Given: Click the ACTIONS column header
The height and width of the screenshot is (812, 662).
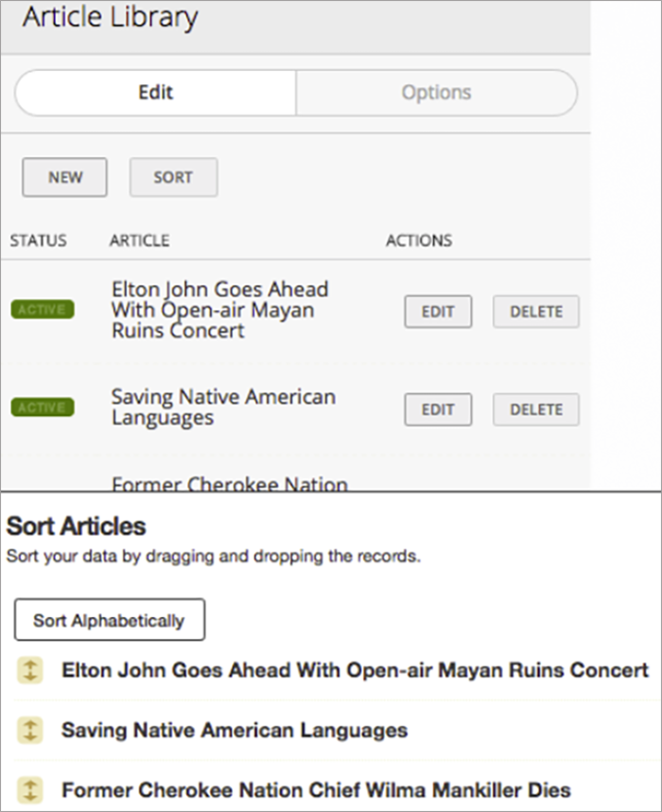Looking at the screenshot, I should coord(419,240).
